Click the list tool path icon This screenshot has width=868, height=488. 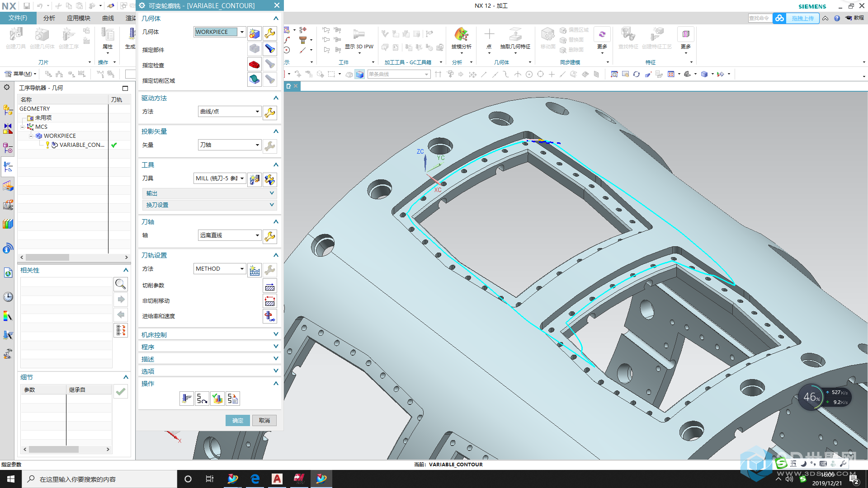(x=233, y=399)
